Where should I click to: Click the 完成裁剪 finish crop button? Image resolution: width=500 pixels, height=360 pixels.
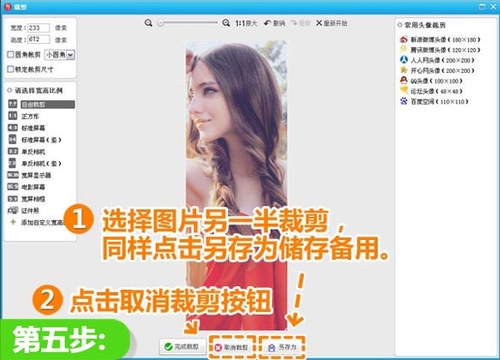182,347
